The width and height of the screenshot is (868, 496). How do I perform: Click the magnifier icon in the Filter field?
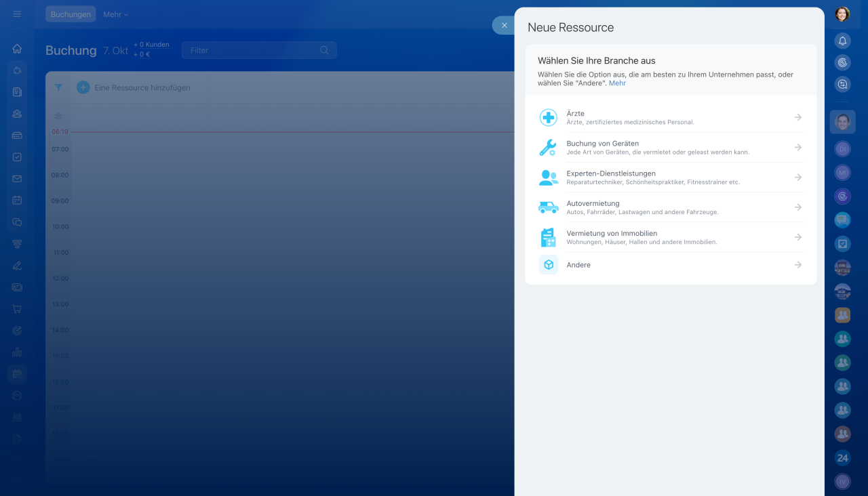[x=324, y=50]
